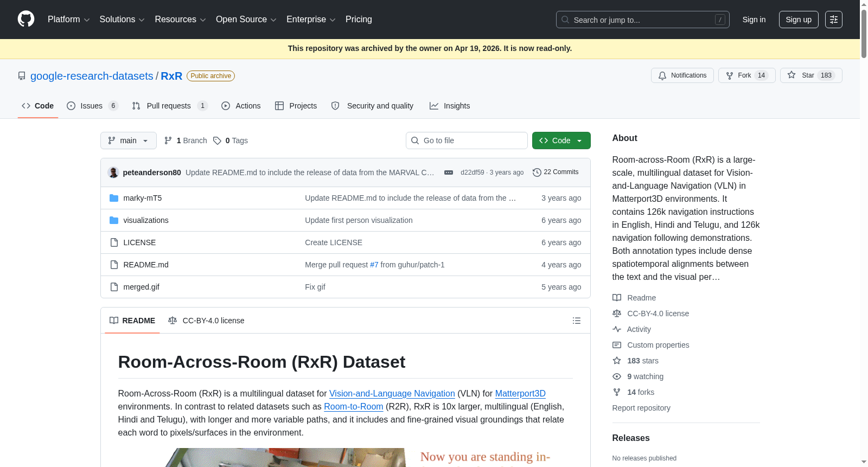Click the pulse icon beside Activity
The image size is (868, 467).
[617, 329]
